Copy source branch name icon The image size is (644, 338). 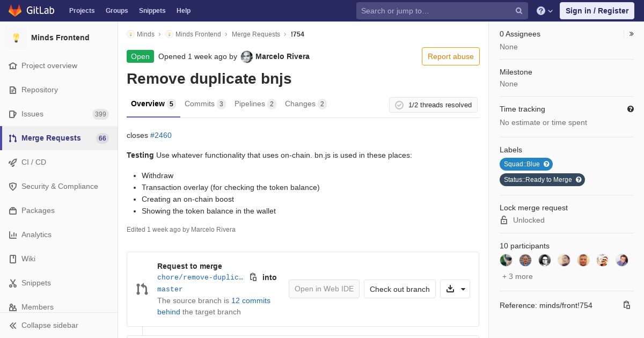pyautogui.click(x=253, y=277)
